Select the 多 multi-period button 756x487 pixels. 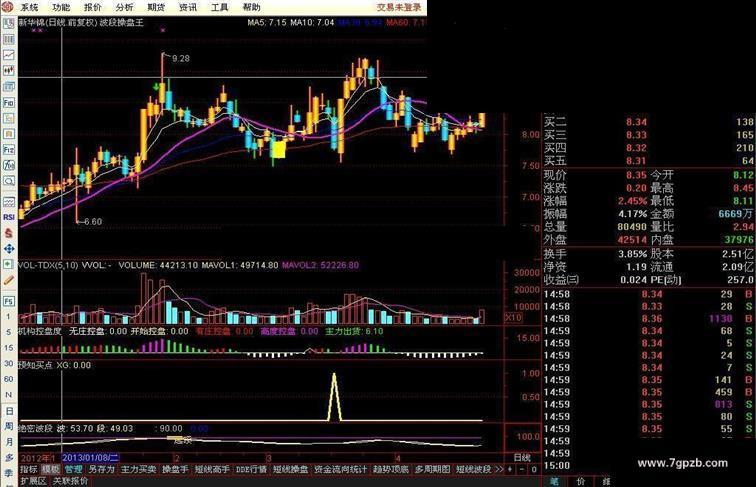coord(9,457)
